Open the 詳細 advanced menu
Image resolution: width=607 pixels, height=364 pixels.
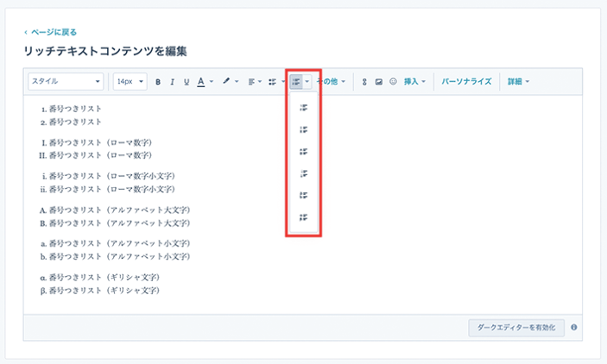[x=518, y=82]
